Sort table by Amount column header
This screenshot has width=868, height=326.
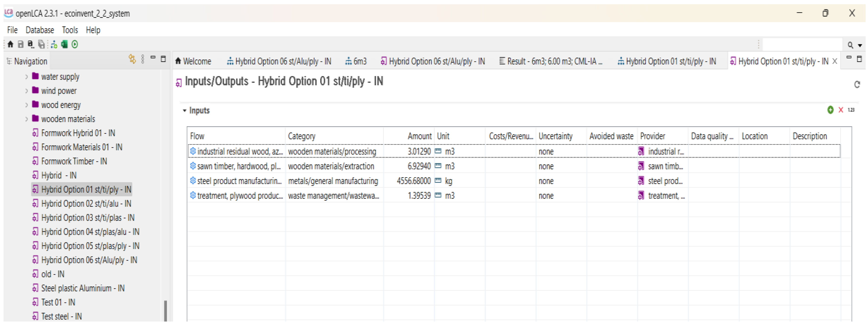click(x=419, y=136)
